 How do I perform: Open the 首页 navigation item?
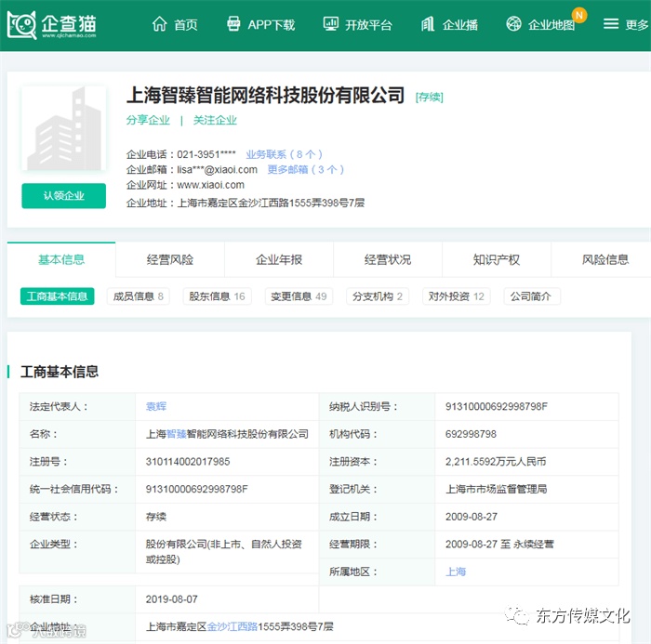pos(186,25)
